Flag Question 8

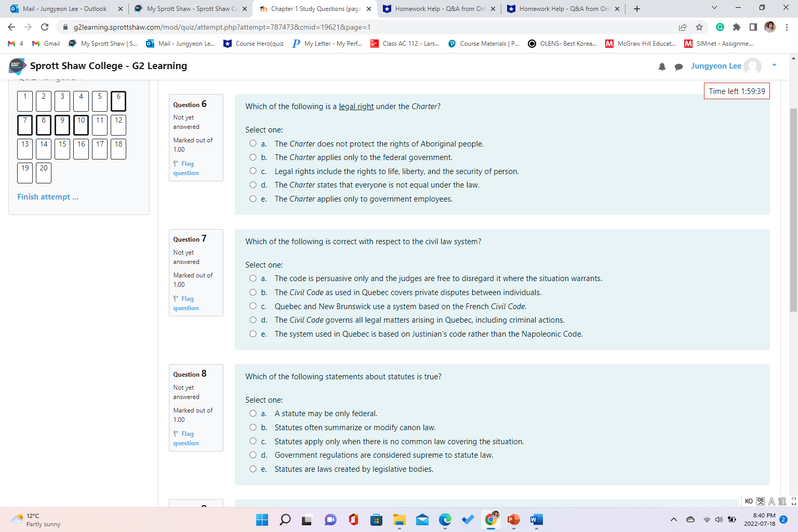tap(186, 438)
